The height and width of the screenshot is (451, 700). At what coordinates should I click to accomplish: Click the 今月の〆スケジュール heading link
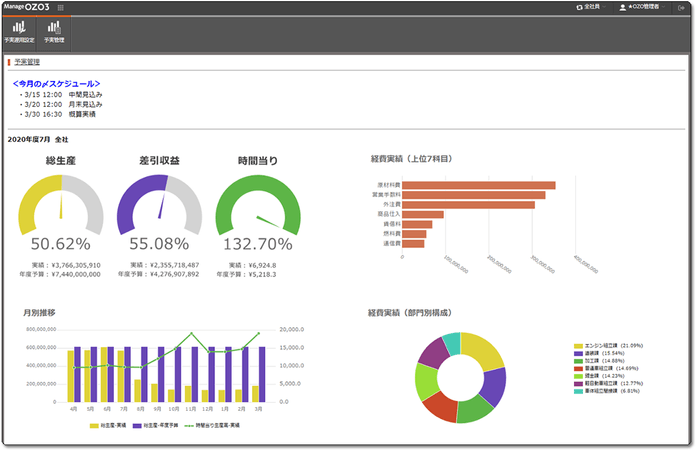pyautogui.click(x=56, y=83)
